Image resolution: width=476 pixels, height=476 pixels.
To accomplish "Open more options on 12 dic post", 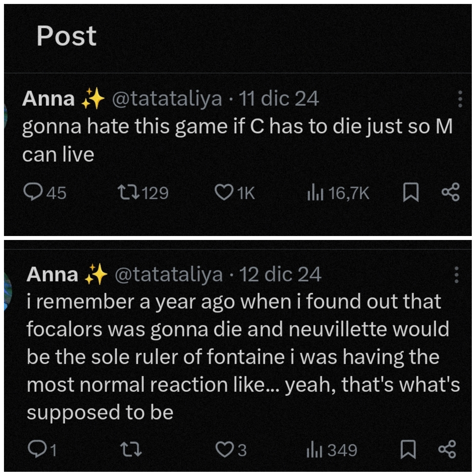I will [456, 274].
